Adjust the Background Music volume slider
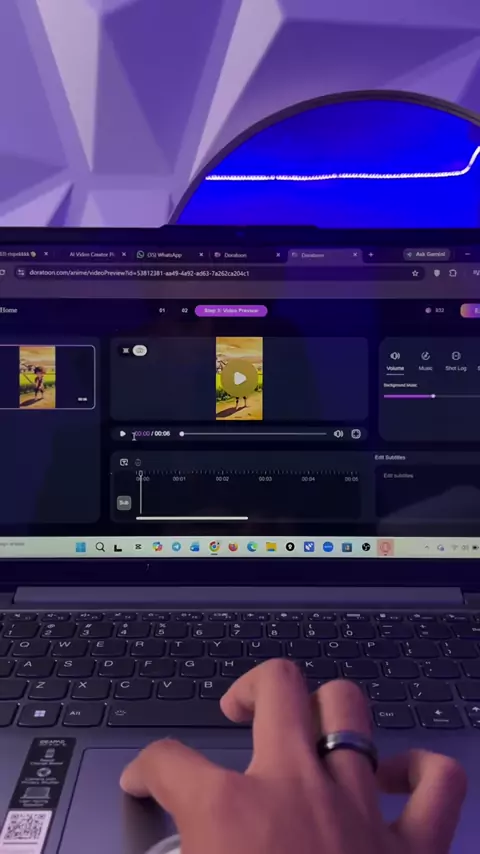 point(430,396)
